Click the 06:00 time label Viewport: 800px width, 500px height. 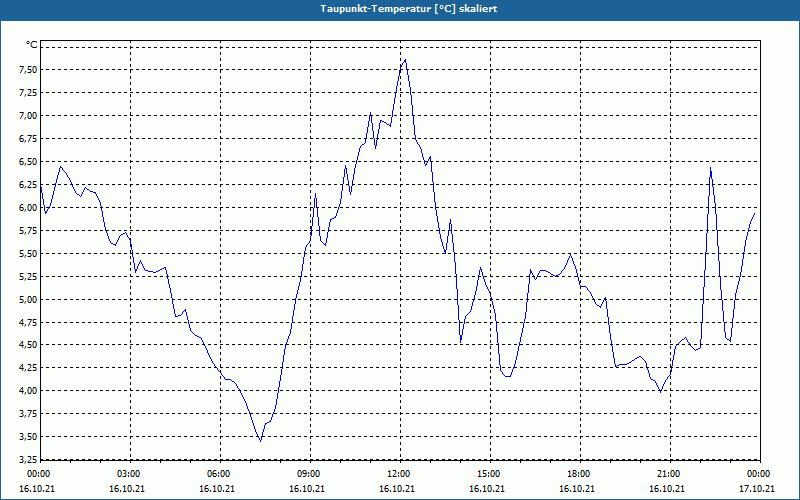[218, 474]
